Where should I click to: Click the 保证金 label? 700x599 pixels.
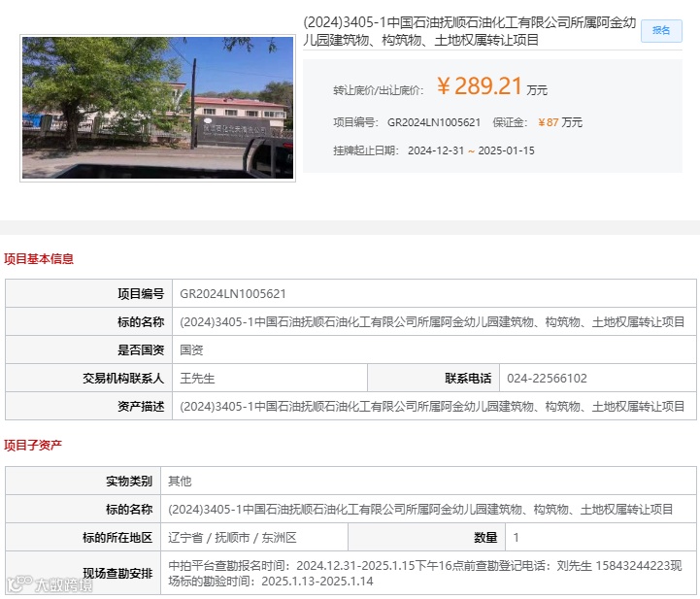511,122
